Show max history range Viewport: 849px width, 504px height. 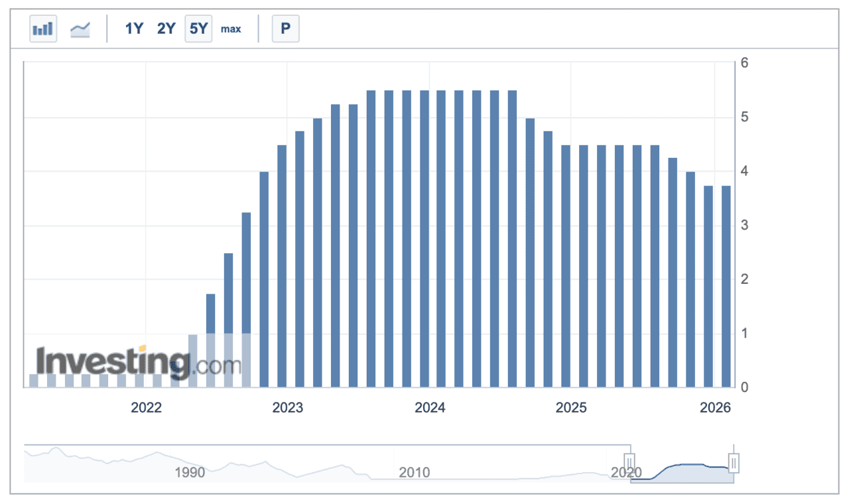pos(231,29)
